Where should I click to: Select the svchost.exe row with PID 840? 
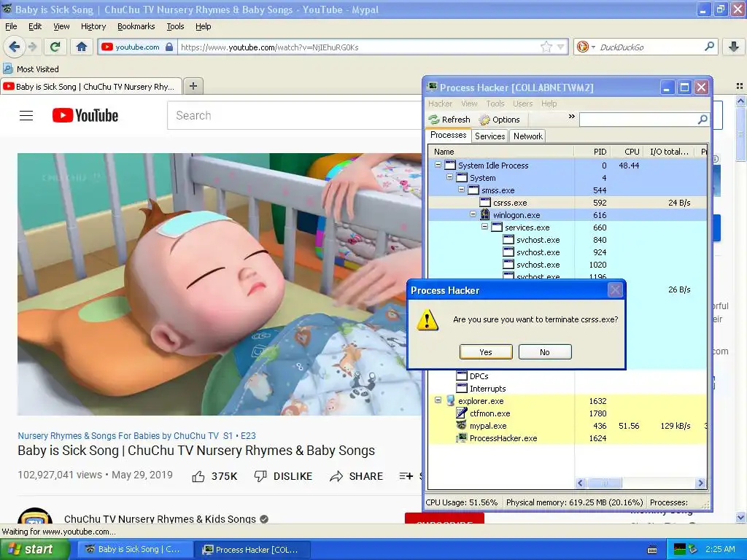567,239
